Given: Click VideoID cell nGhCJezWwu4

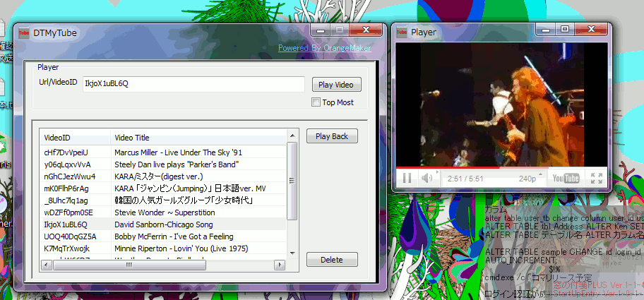Looking at the screenshot, I should click(x=70, y=176).
